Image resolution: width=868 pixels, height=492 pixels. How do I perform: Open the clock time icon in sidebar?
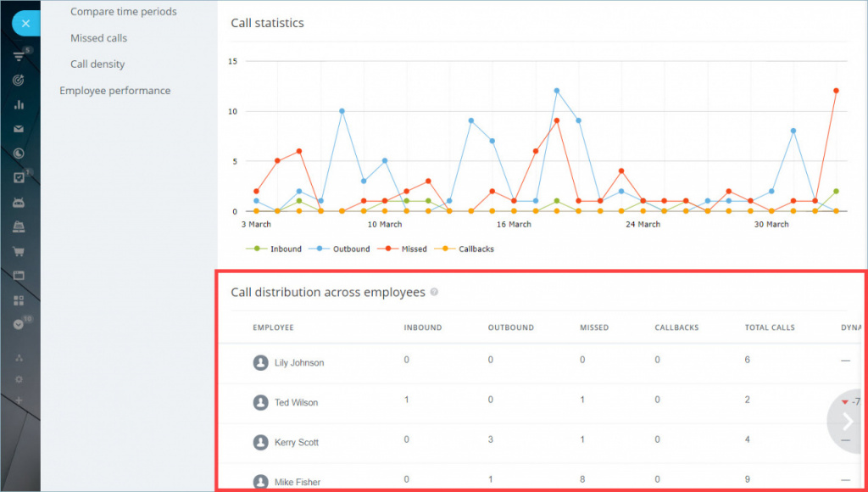(19, 154)
